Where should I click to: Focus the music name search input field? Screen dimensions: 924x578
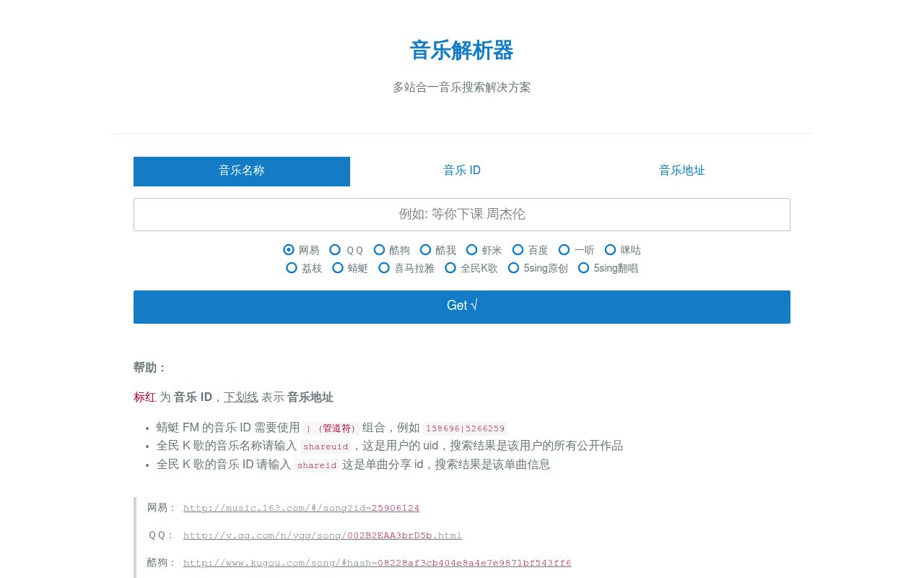point(462,215)
